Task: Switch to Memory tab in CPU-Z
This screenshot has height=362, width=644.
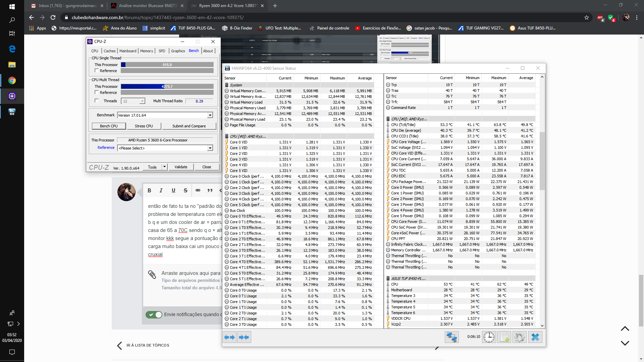Action: 147,51
